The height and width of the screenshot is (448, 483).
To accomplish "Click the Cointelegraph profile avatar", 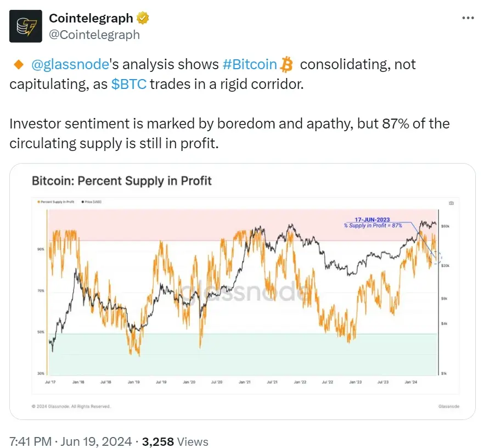I will [25, 26].
